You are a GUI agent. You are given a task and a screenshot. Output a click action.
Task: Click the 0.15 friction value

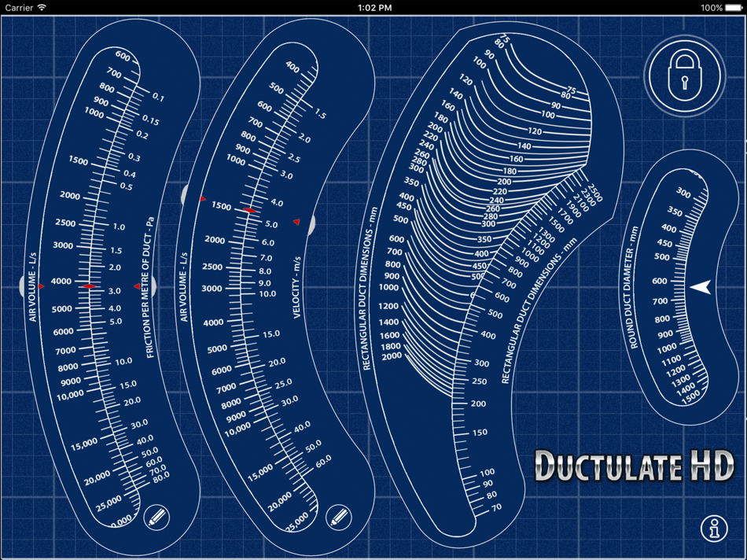[x=150, y=120]
